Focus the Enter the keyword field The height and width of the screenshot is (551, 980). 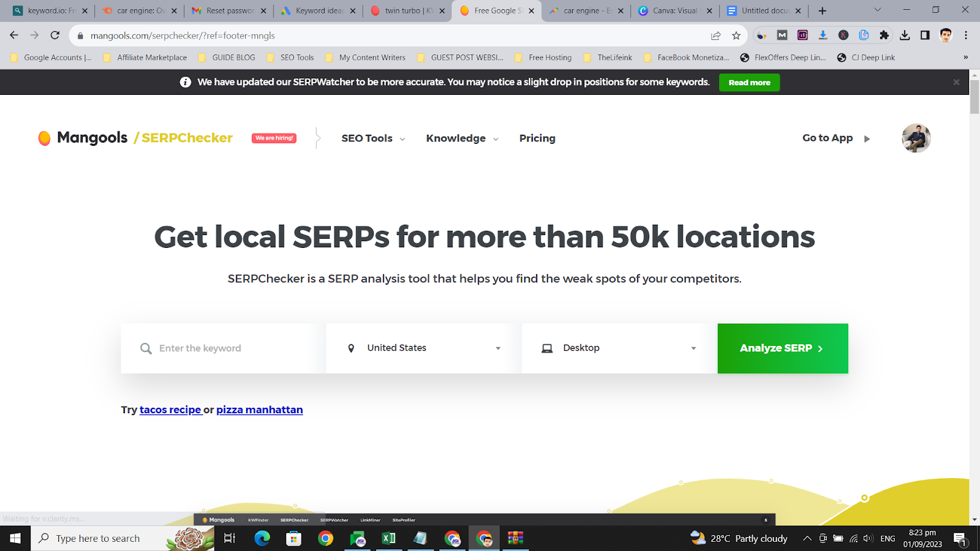tap(223, 348)
